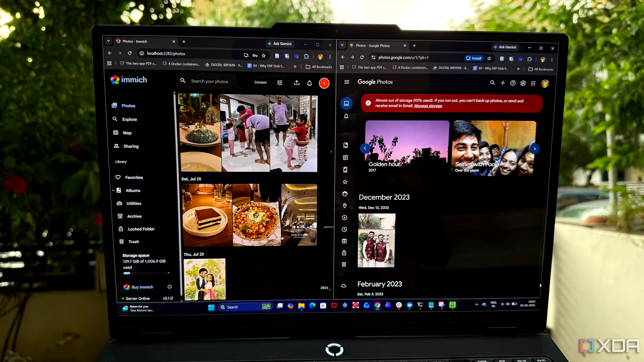The height and width of the screenshot is (362, 644).
Task: Open Locked Folder icon in Google Photos sidebar
Action: coord(344,253)
